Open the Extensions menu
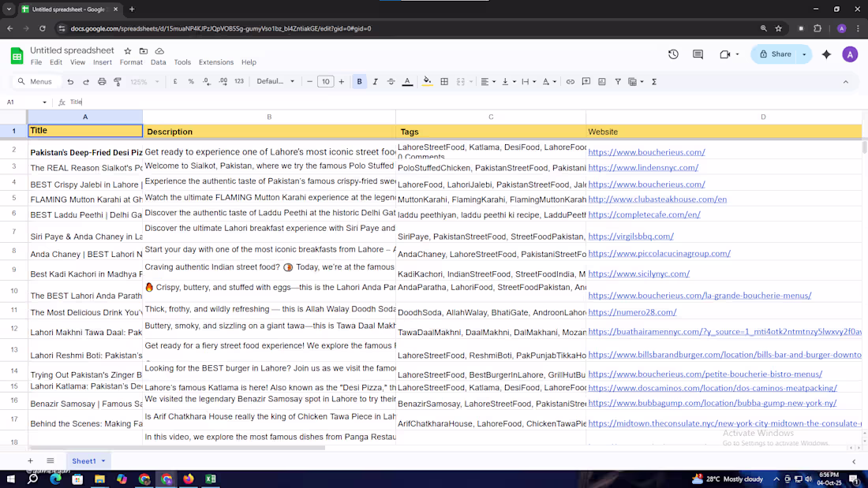The width and height of the screenshot is (868, 488). pos(216,62)
